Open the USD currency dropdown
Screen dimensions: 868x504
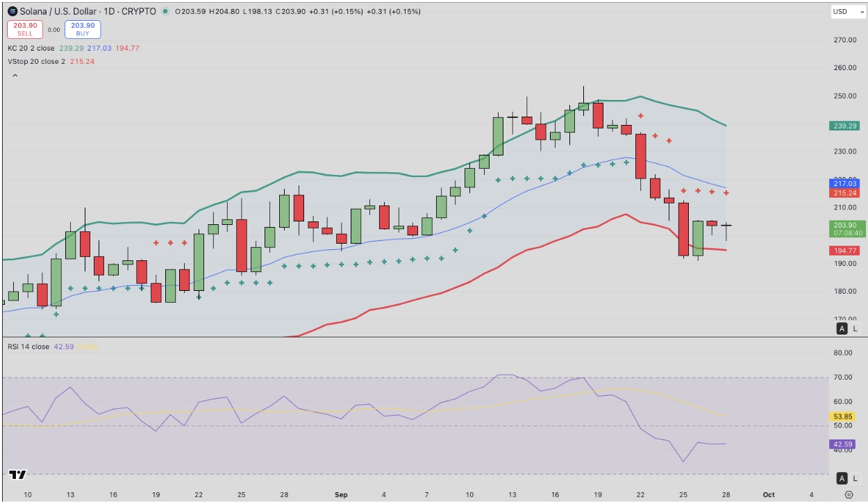coord(848,12)
